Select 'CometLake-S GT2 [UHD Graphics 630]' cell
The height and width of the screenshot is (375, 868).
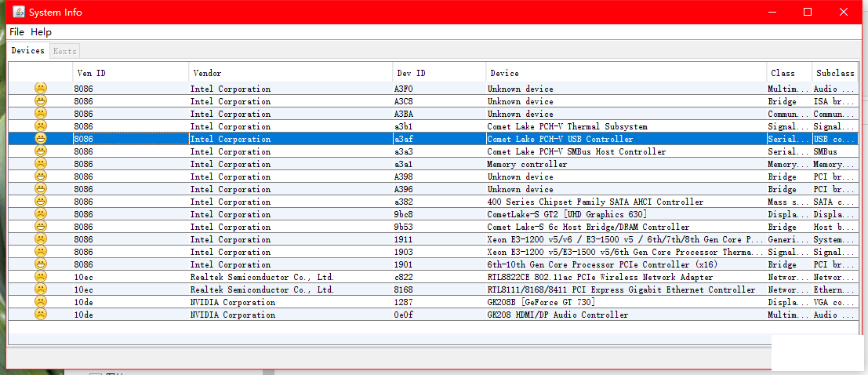626,214
